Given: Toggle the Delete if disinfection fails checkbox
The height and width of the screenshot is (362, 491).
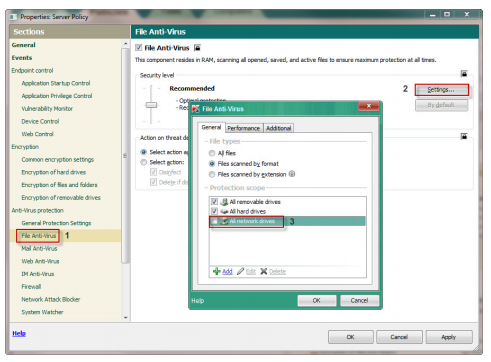Looking at the screenshot, I should click(153, 182).
